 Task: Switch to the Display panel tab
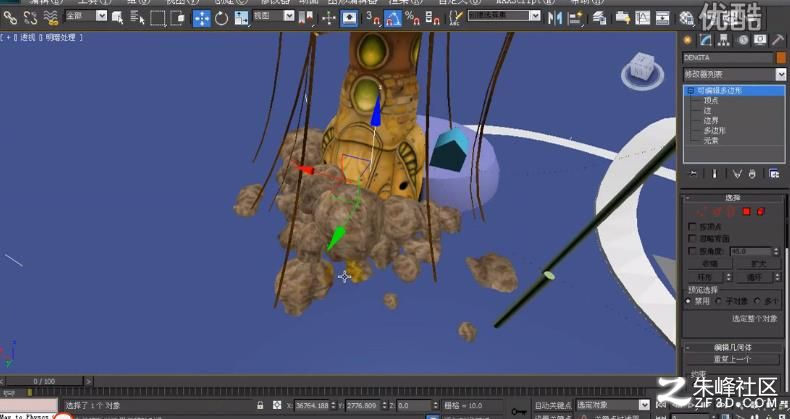pos(760,40)
